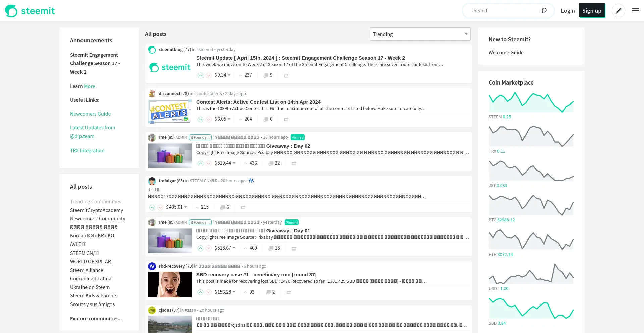
Task: Open the Newcomers' Community entry
Action: [98, 219]
